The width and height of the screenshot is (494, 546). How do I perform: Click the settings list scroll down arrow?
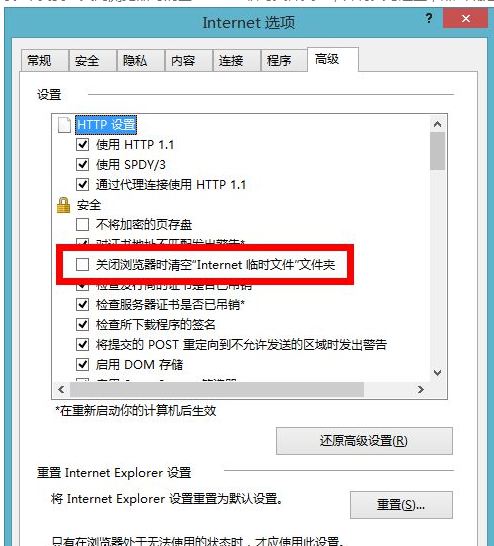tap(438, 373)
